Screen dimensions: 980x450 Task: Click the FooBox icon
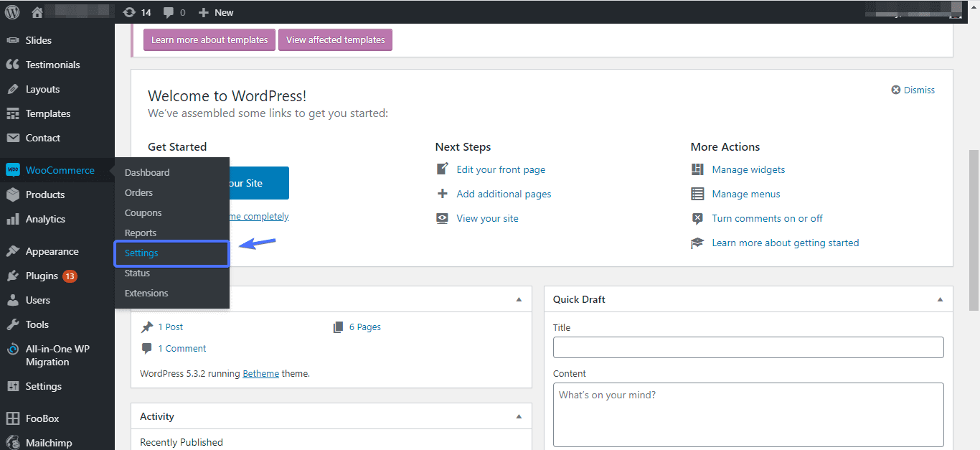click(x=12, y=418)
